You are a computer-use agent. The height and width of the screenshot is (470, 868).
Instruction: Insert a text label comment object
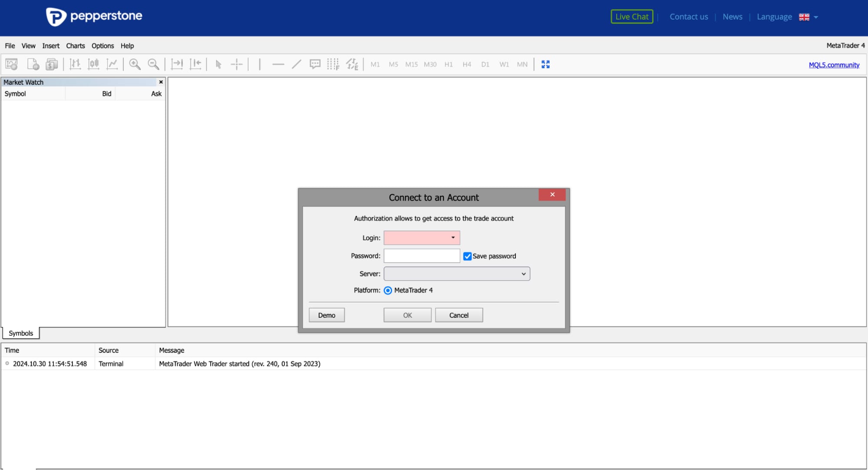coord(315,64)
